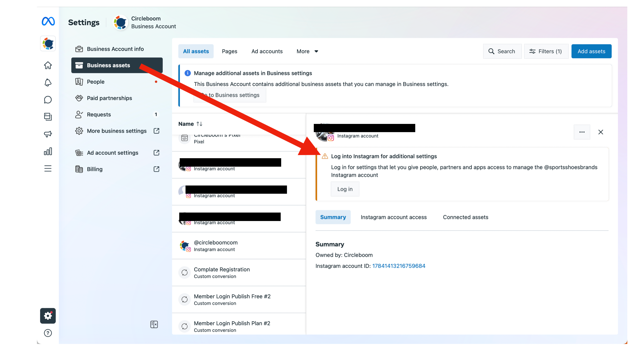
Task: Go to Home via house icon
Action: coord(48,65)
